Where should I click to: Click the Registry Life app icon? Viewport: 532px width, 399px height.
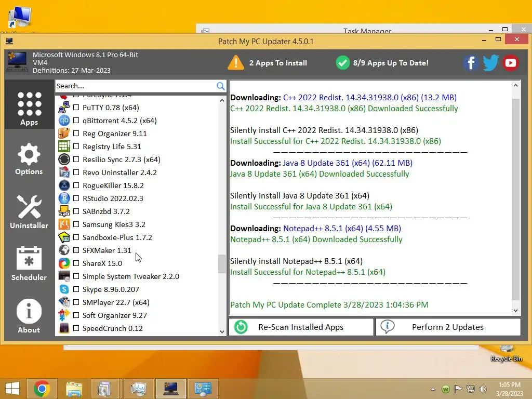point(64,147)
